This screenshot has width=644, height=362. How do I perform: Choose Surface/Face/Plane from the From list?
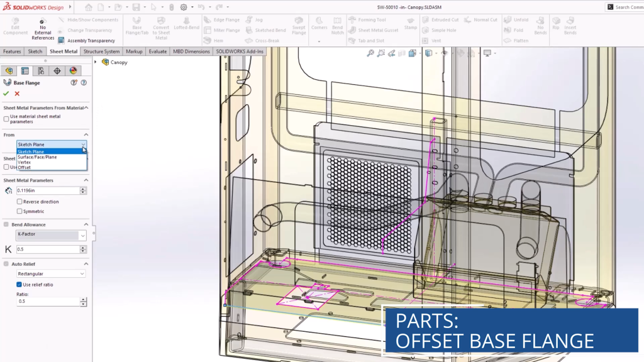(x=52, y=156)
